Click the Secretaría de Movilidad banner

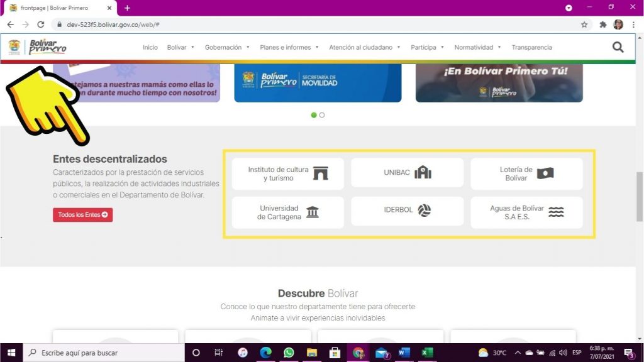[x=318, y=83]
